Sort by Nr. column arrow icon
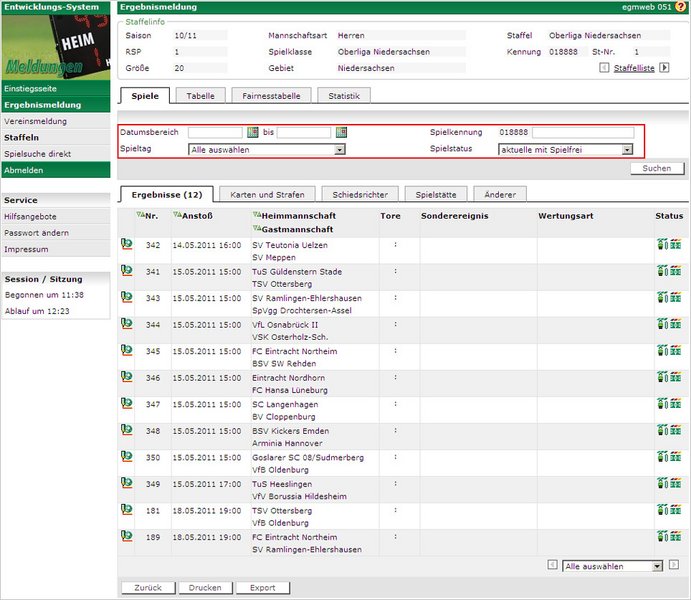Screen dimensions: 691x600 (x=139, y=215)
